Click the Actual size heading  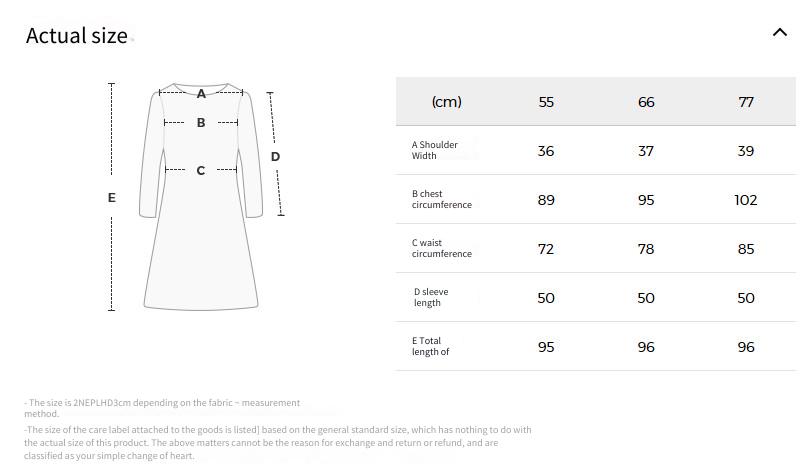(77, 35)
